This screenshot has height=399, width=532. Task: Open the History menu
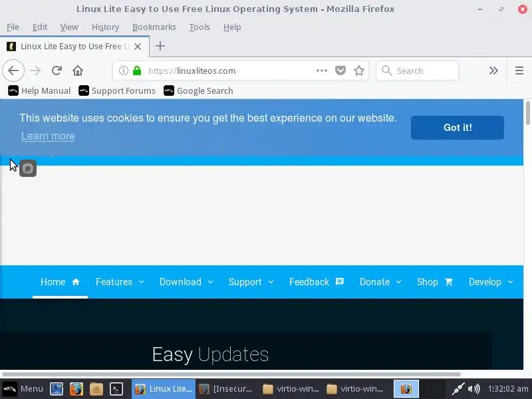pyautogui.click(x=105, y=27)
